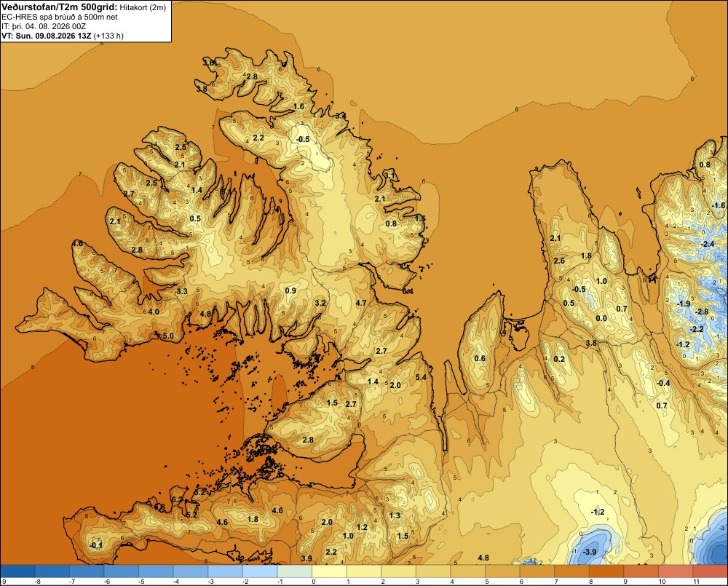This screenshot has height=586, width=728.
Task: Click the forecast offset '(+133 h)'
Action: 108,36
